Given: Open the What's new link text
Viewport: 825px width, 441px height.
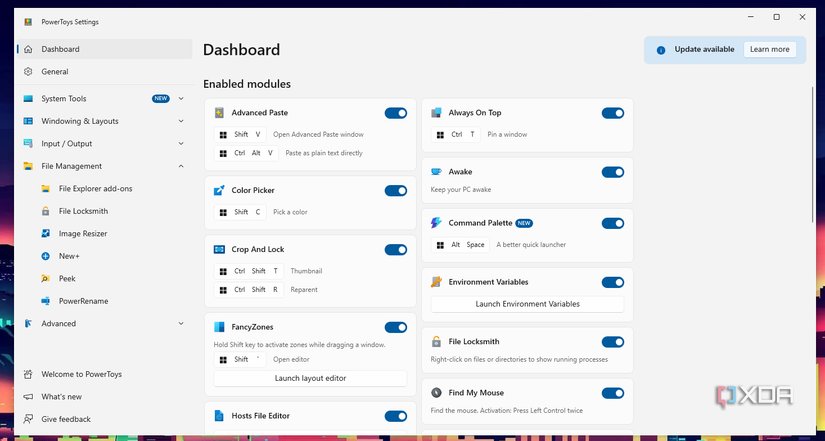Looking at the screenshot, I should pos(62,397).
